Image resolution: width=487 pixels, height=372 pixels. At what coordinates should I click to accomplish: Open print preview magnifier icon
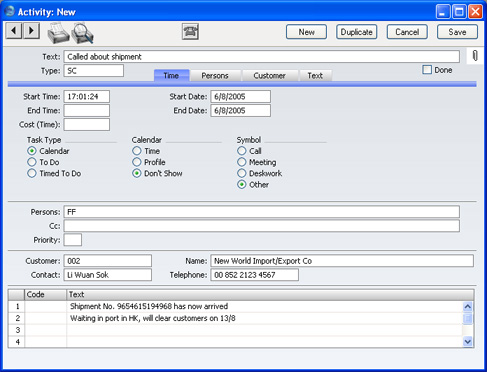pyautogui.click(x=82, y=33)
